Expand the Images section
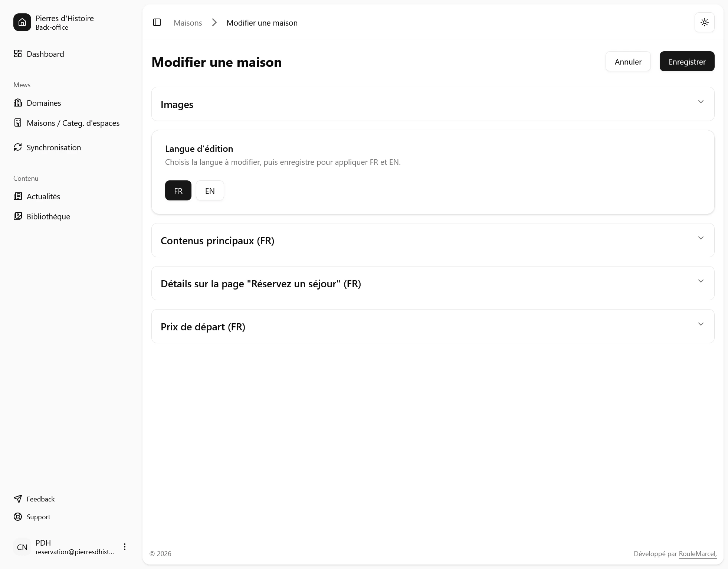The image size is (728, 569). [433, 104]
